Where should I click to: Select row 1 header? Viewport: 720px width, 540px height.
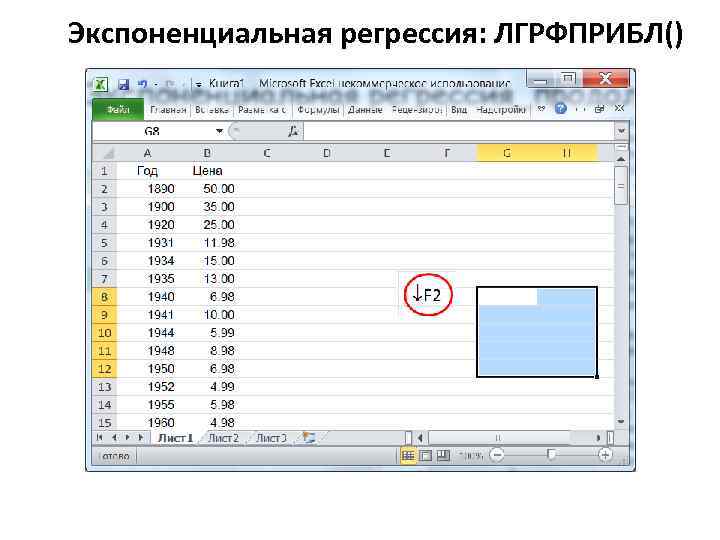click(x=104, y=171)
